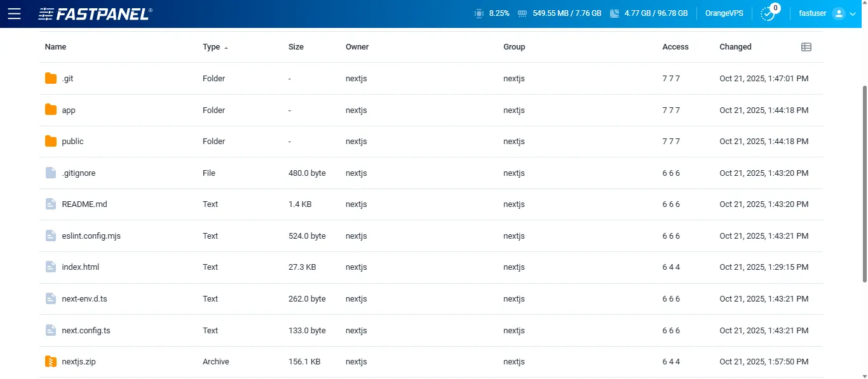Expand the user account dropdown chevron
The image size is (868, 379).
853,14
